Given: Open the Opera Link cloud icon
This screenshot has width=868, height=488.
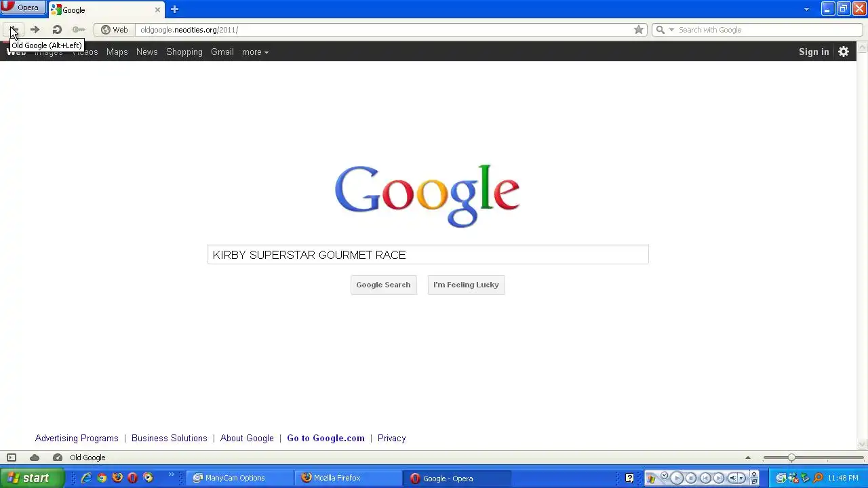Looking at the screenshot, I should (35, 457).
